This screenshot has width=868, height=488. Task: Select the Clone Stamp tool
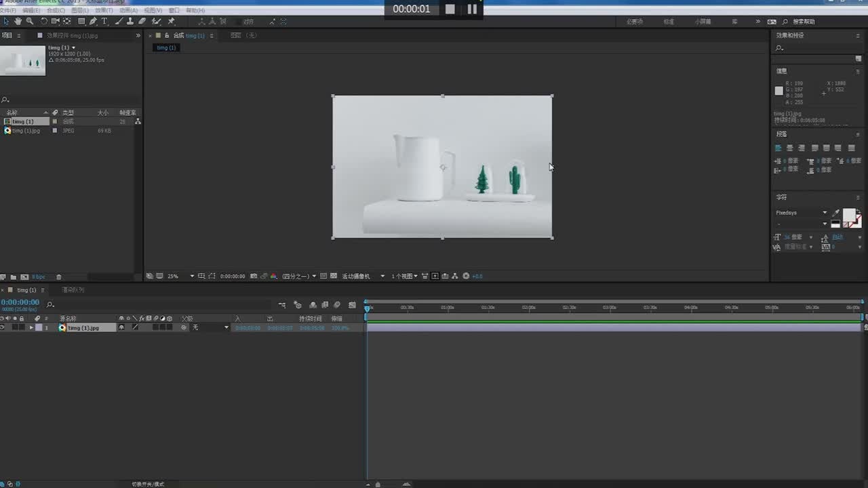(130, 22)
